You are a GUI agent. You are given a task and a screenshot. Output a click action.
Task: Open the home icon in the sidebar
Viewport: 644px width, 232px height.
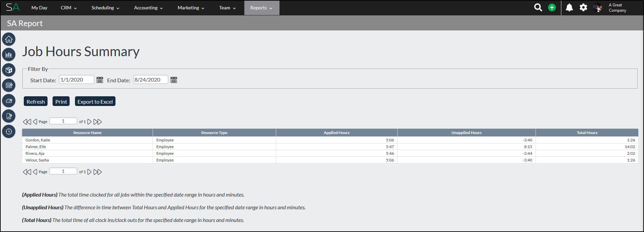pos(9,39)
